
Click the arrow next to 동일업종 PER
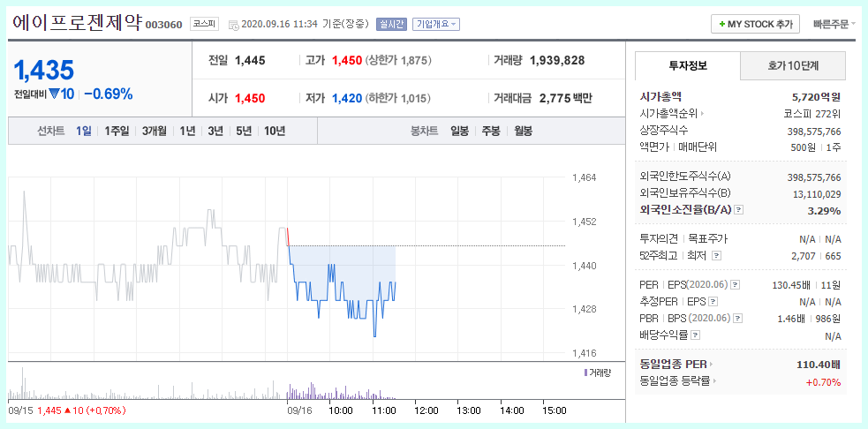712,365
